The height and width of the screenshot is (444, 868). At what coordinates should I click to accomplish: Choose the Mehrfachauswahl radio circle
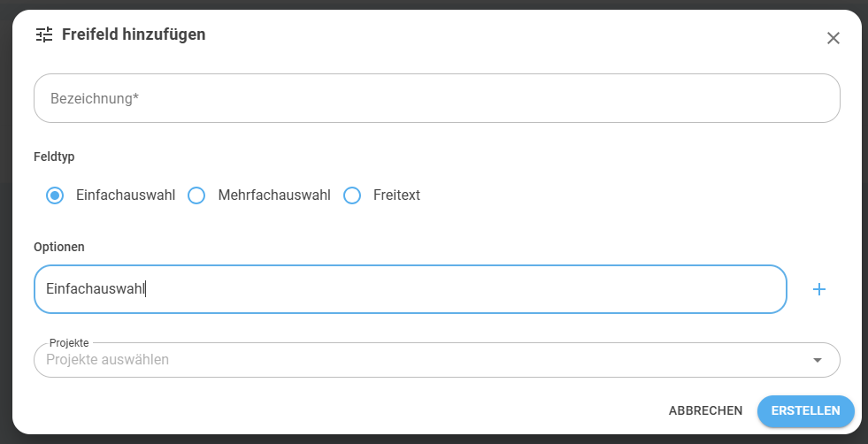coord(196,195)
